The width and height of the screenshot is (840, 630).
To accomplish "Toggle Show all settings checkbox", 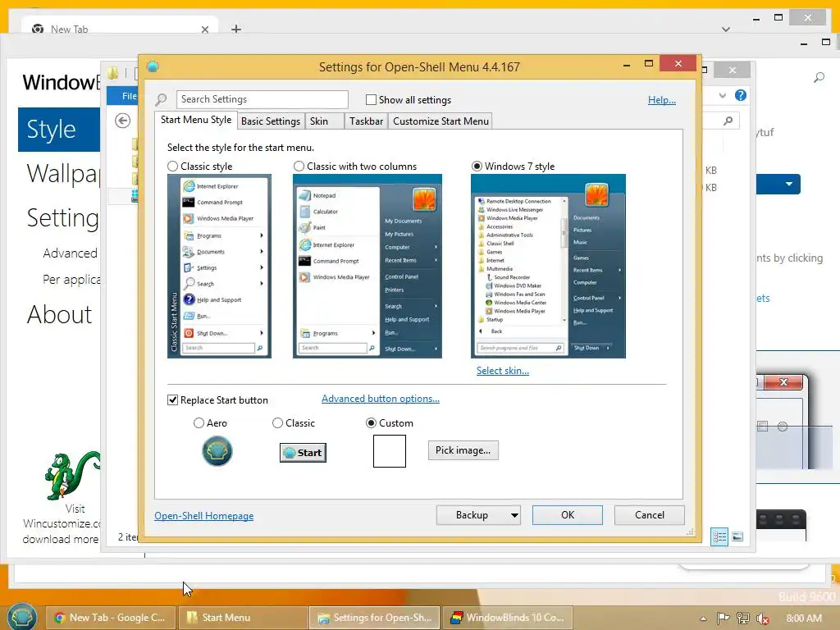I will (371, 99).
